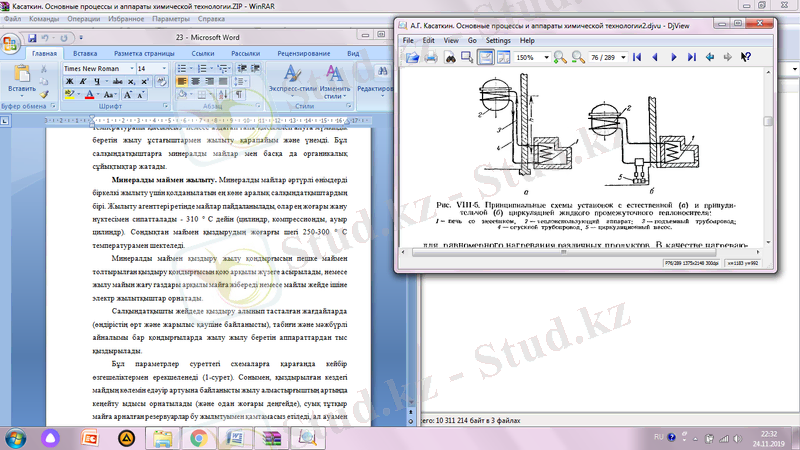800x450 pixels.
Task: Open the Settings menu in DjView
Action: pyautogui.click(x=497, y=41)
